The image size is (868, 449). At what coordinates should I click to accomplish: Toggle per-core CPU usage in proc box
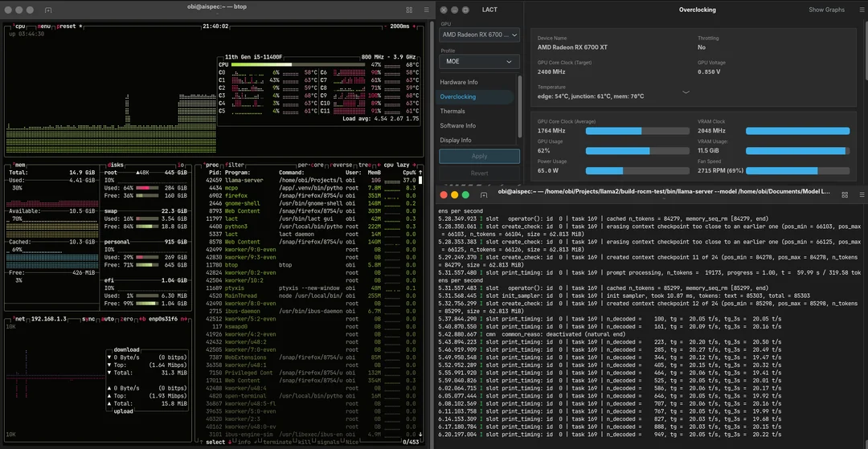pos(311,165)
